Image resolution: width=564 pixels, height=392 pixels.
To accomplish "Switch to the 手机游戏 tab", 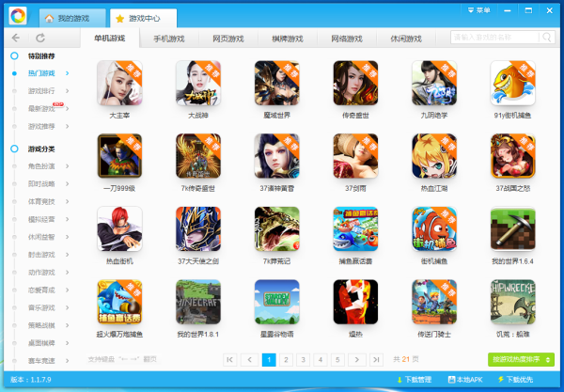I will pos(170,39).
